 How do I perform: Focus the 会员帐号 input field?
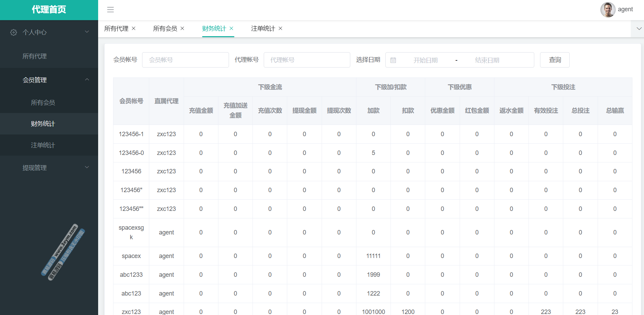tap(185, 60)
